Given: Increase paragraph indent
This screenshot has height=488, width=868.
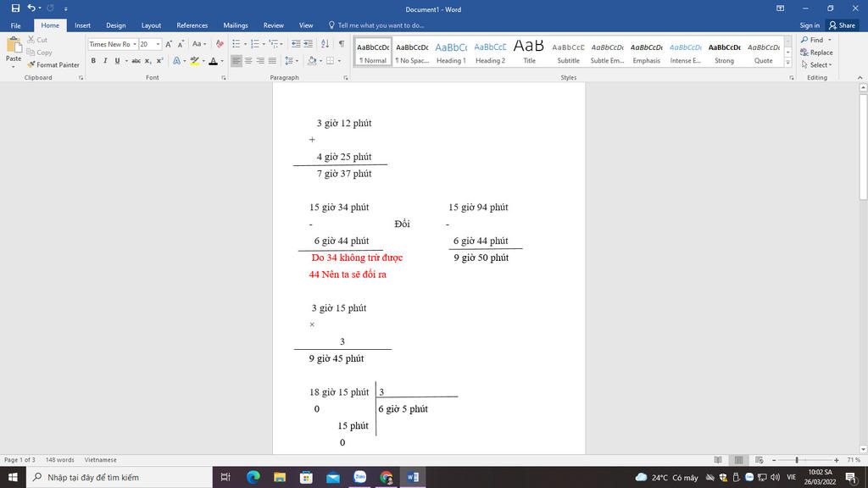Looking at the screenshot, I should pyautogui.click(x=309, y=44).
